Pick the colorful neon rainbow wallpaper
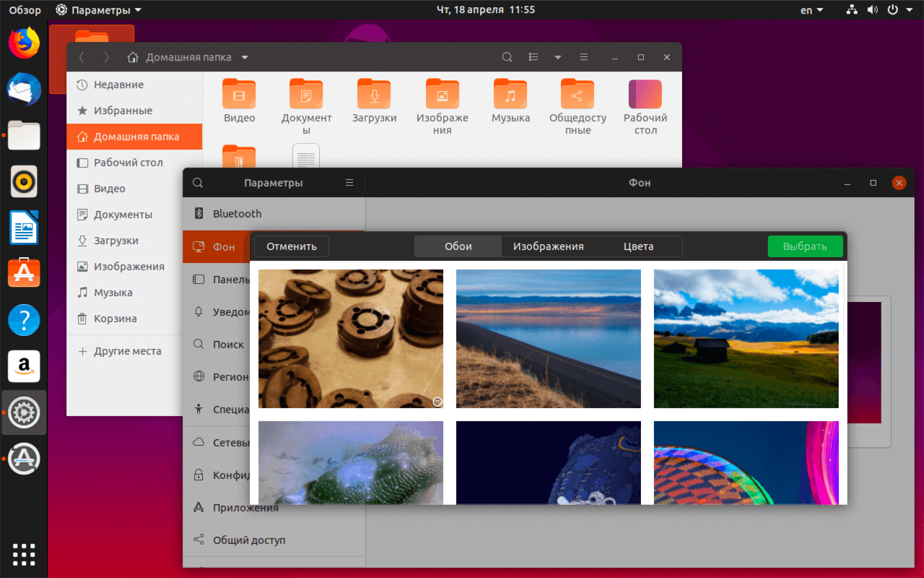Screen dimensions: 924x578 pos(746,462)
